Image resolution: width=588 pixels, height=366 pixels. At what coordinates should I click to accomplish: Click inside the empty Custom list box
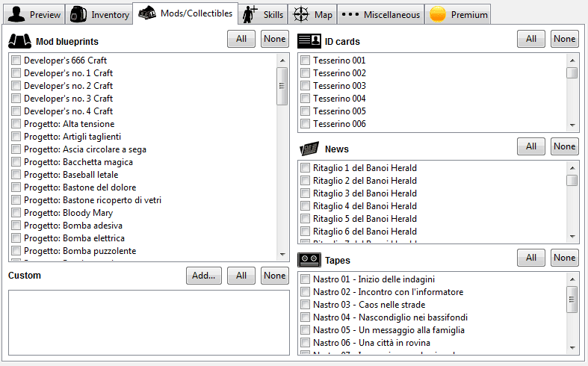click(x=148, y=322)
